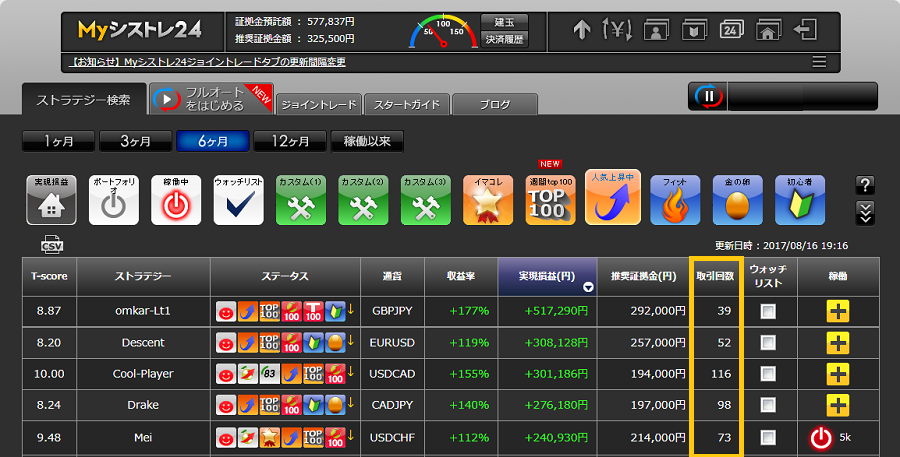Select the 金の卵 egg filter icon
This screenshot has height=457, width=900.
[737, 199]
